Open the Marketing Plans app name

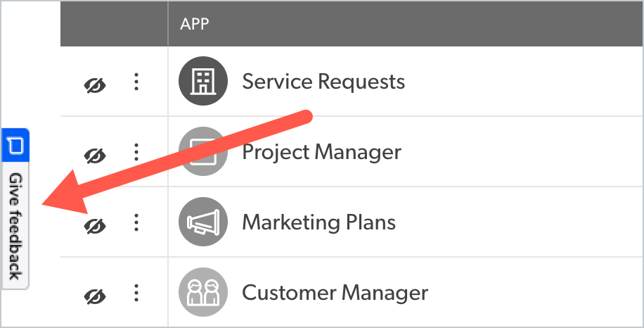coord(318,222)
